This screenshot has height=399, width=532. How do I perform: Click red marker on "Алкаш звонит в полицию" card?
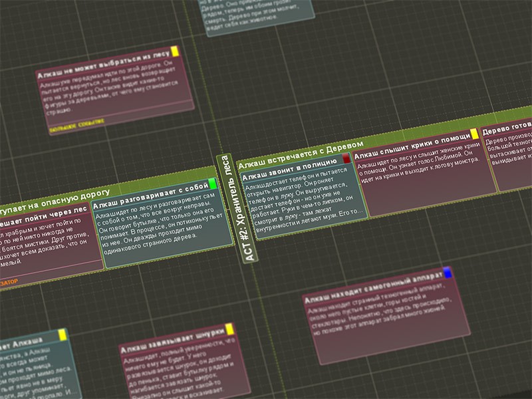346,158
